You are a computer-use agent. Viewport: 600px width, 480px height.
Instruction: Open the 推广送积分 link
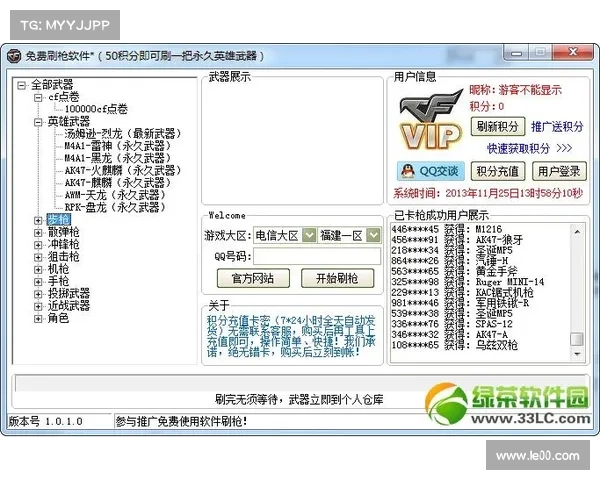557,127
